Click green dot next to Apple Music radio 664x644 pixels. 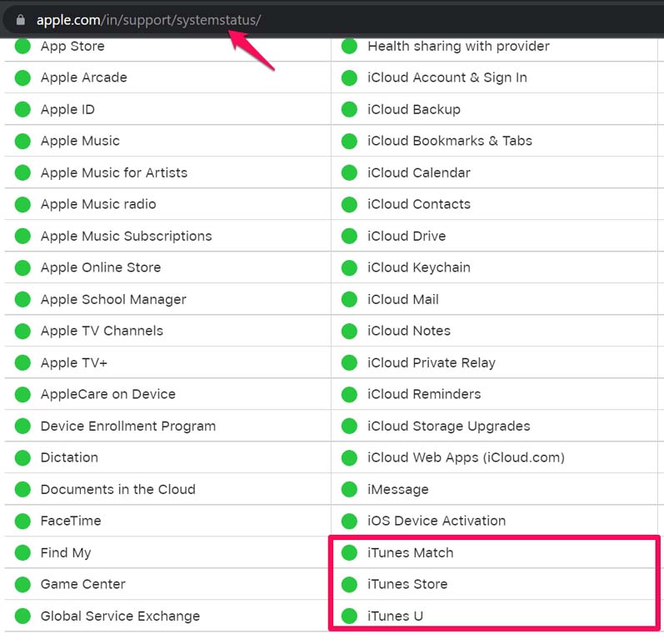coord(22,204)
